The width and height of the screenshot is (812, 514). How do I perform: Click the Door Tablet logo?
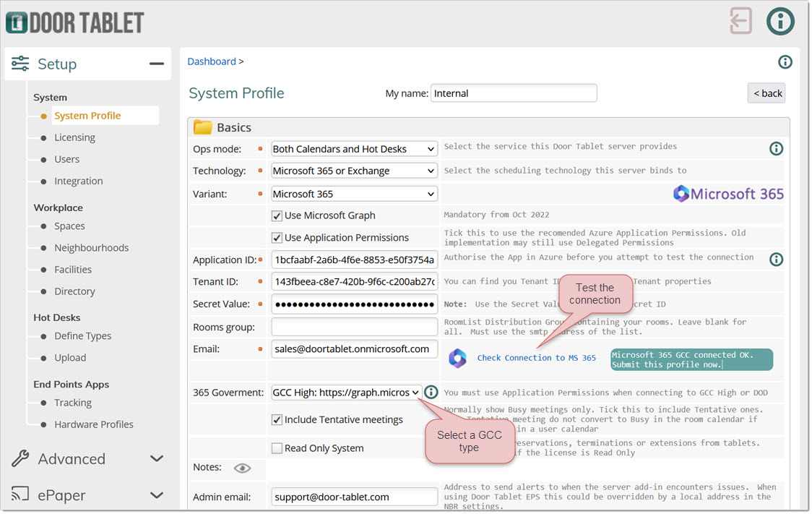pyautogui.click(x=74, y=23)
